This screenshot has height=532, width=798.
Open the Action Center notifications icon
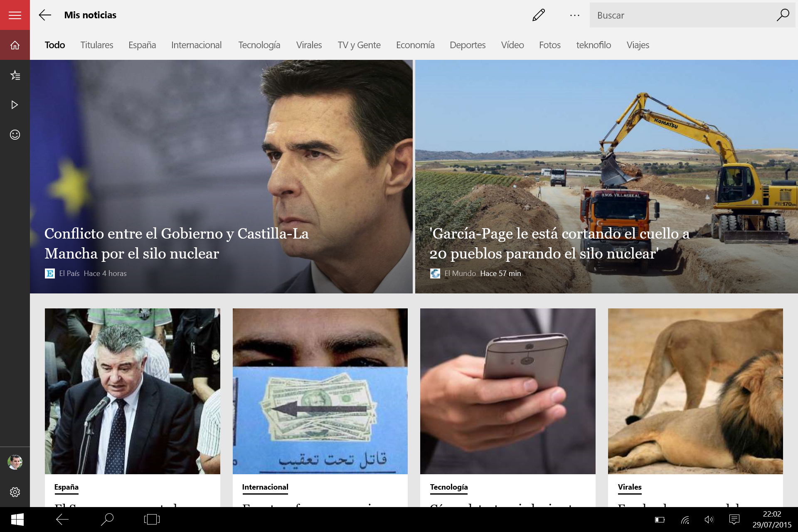pos(734,519)
